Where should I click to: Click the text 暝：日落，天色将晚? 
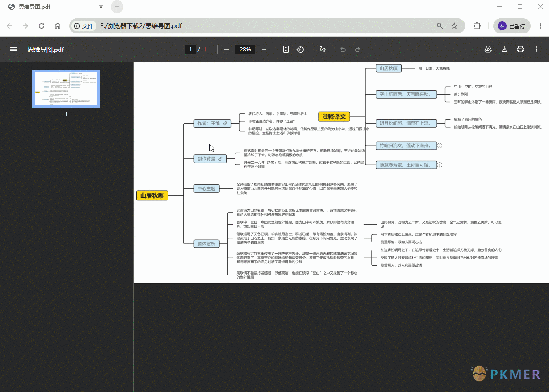tap(434, 68)
